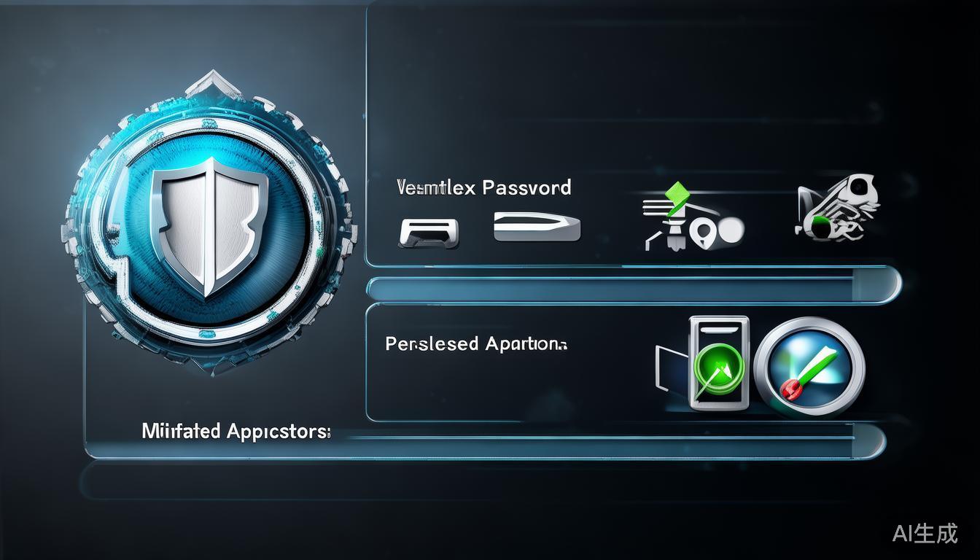Screen dimensions: 980x560
Task: Select the Vesmtlex Password label
Action: click(484, 188)
